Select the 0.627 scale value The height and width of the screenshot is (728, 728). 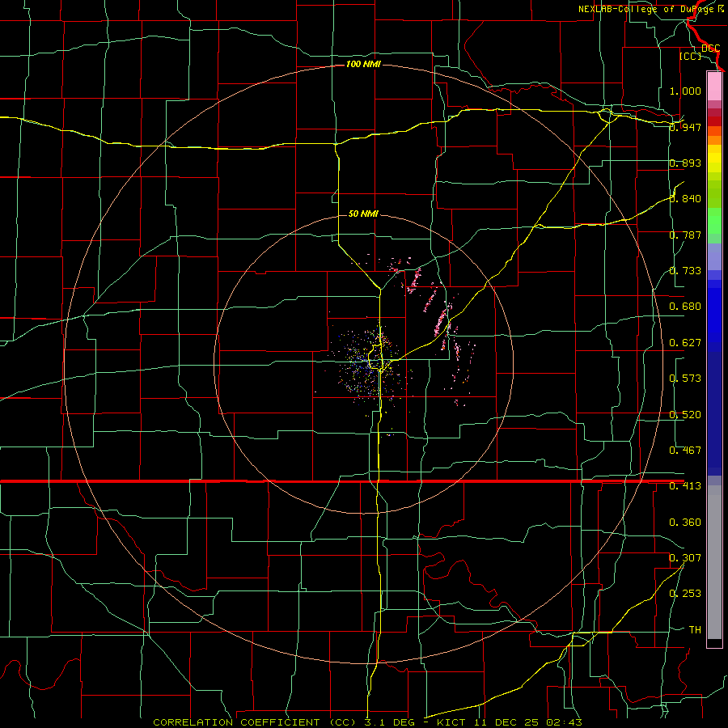pos(685,343)
